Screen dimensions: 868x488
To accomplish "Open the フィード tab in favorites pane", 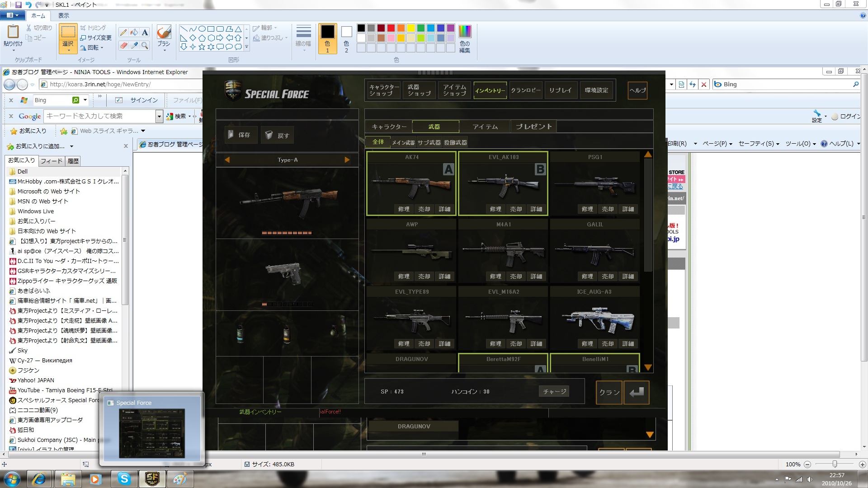I will (x=51, y=161).
